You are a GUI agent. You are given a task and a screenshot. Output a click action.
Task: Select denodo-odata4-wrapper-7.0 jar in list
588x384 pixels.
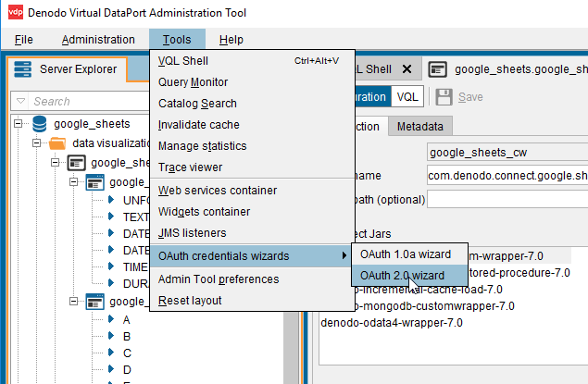(392, 323)
